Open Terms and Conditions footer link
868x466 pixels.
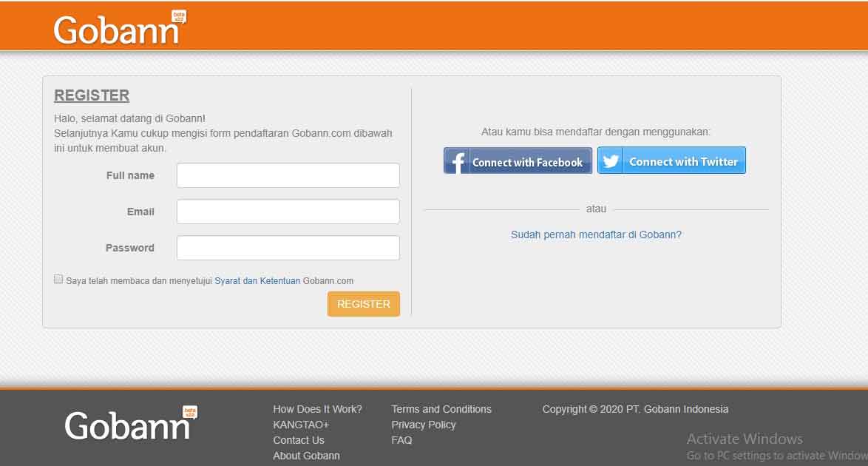(441, 409)
